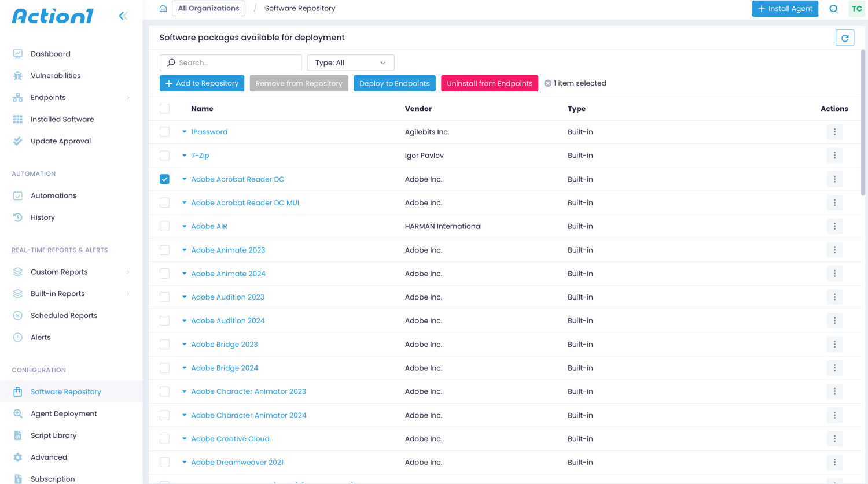
Task: Expand the Adobe Audition 2023 row arrow
Action: (185, 297)
